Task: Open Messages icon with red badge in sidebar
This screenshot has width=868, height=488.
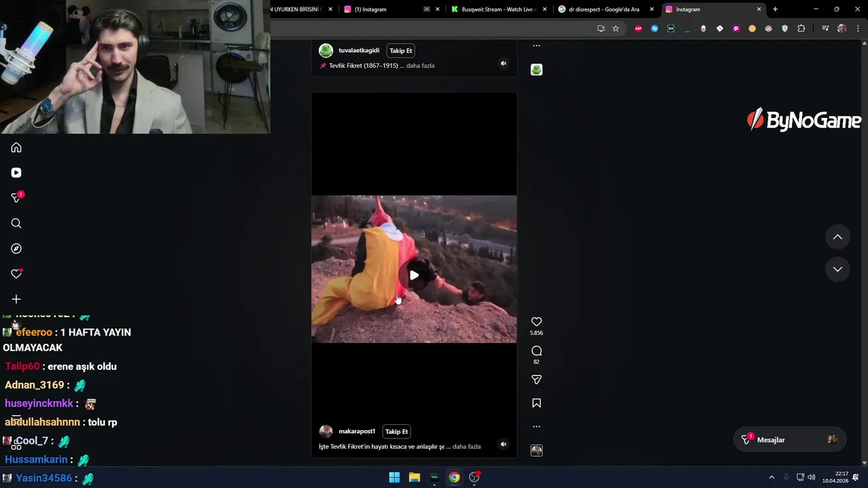Action: [17, 197]
